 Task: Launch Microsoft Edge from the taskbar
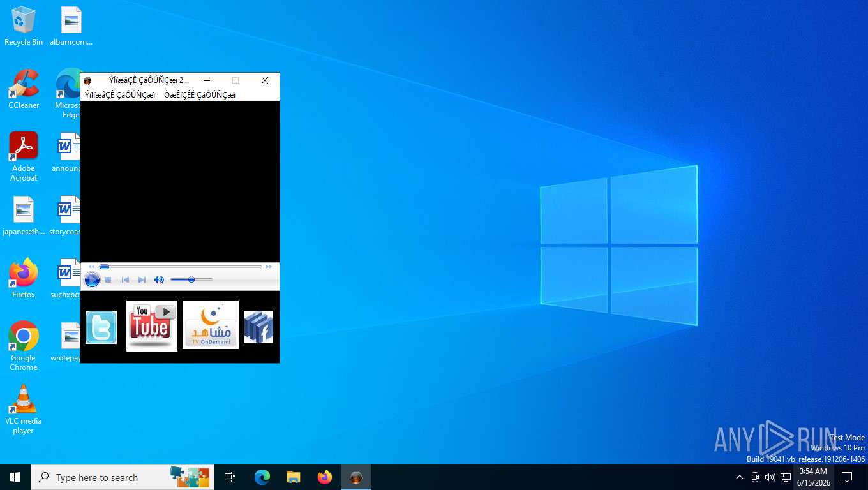coord(262,477)
